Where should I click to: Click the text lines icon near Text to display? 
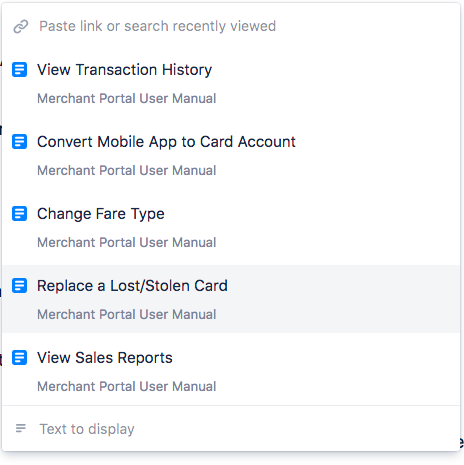tap(21, 428)
